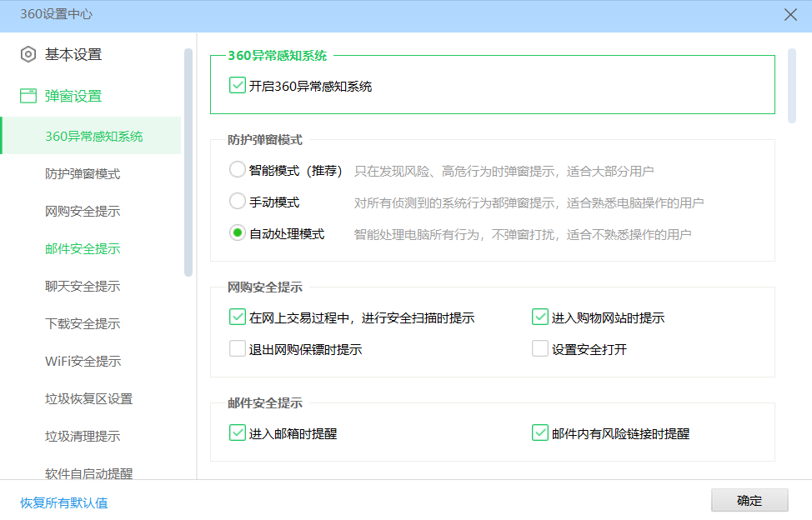Toggle 进入邮箱时提醒 checkbox
Viewport: 812px width, 520px height.
pos(237,432)
